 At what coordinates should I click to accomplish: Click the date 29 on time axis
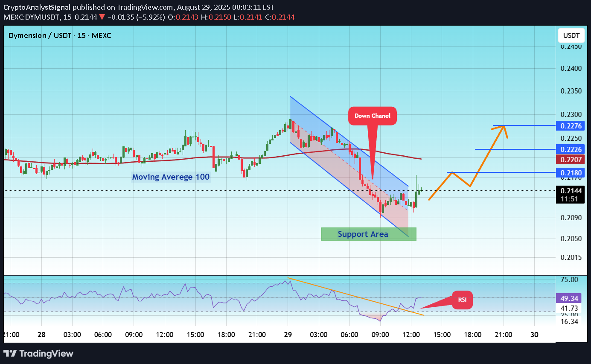[x=288, y=335]
